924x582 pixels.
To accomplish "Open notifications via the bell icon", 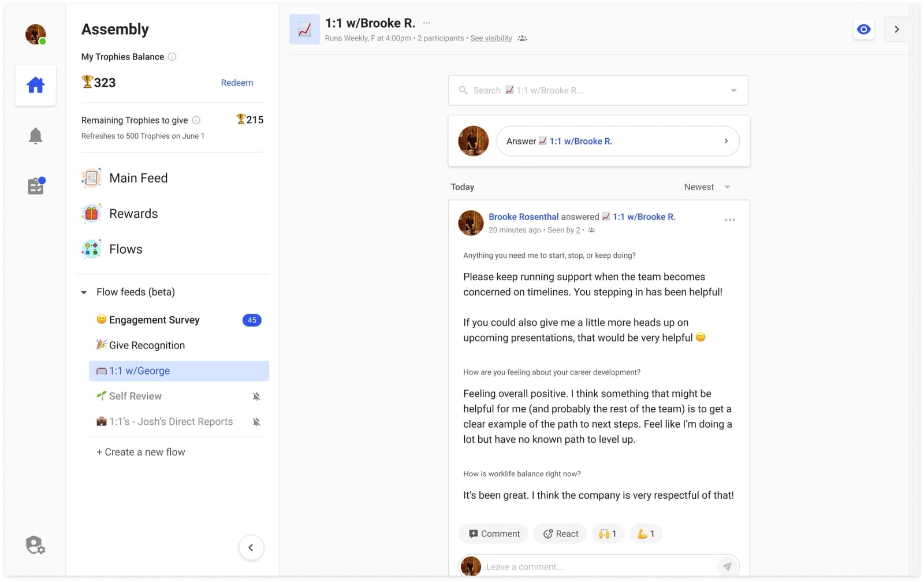I will (x=35, y=135).
